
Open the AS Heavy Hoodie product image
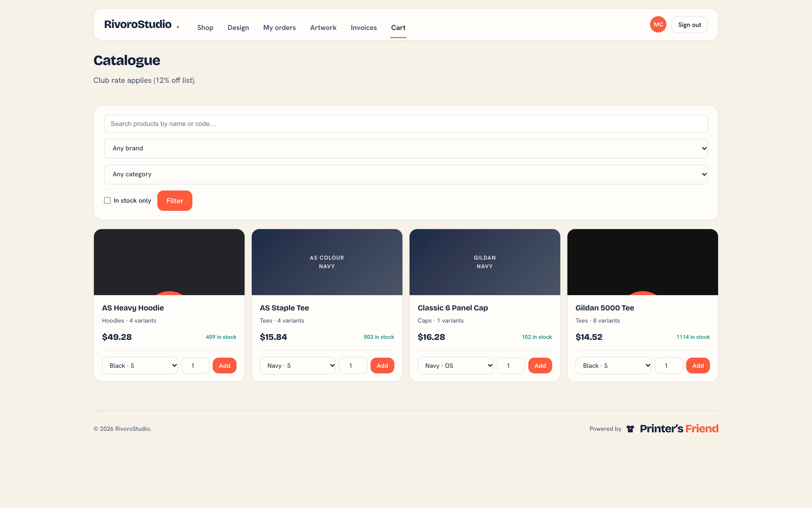(169, 262)
